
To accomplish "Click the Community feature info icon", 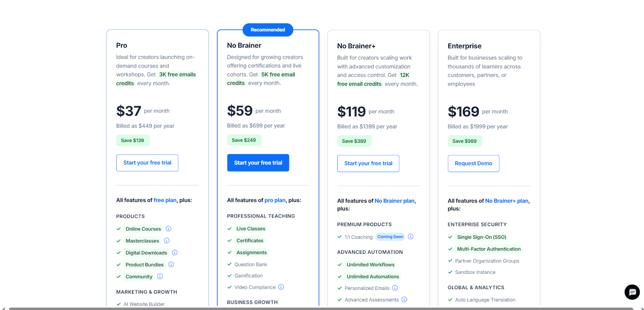I will tap(160, 277).
